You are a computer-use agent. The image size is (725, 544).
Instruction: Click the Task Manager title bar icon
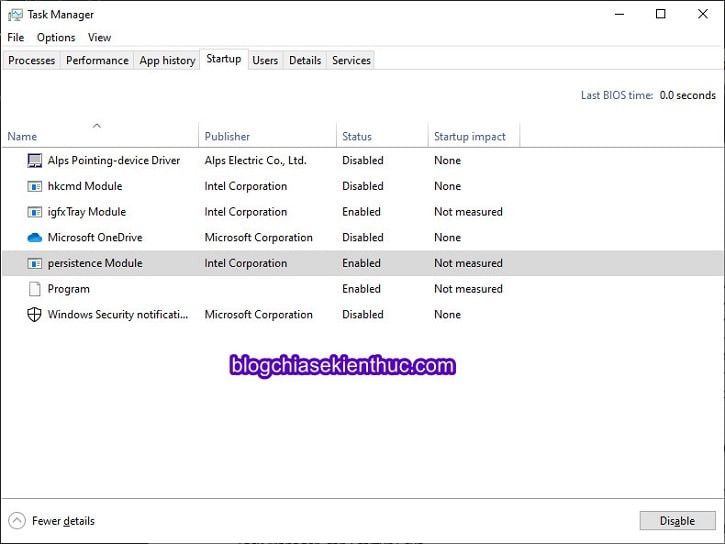click(15, 15)
